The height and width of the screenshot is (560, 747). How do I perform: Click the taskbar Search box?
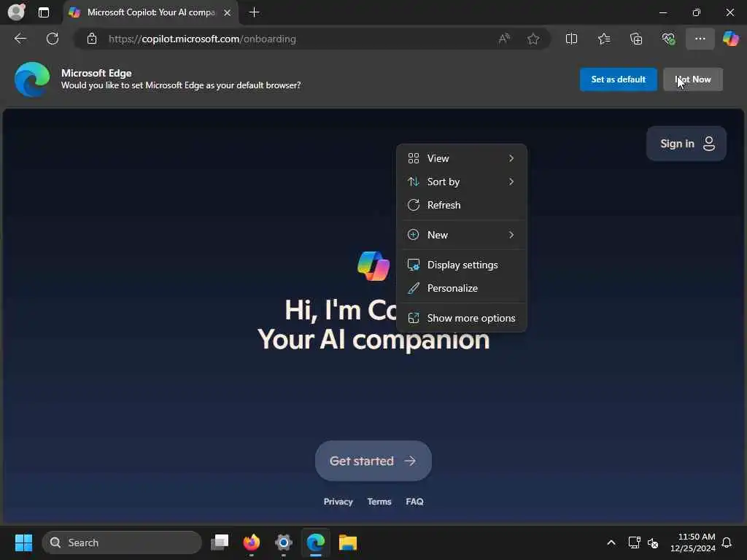(x=122, y=542)
